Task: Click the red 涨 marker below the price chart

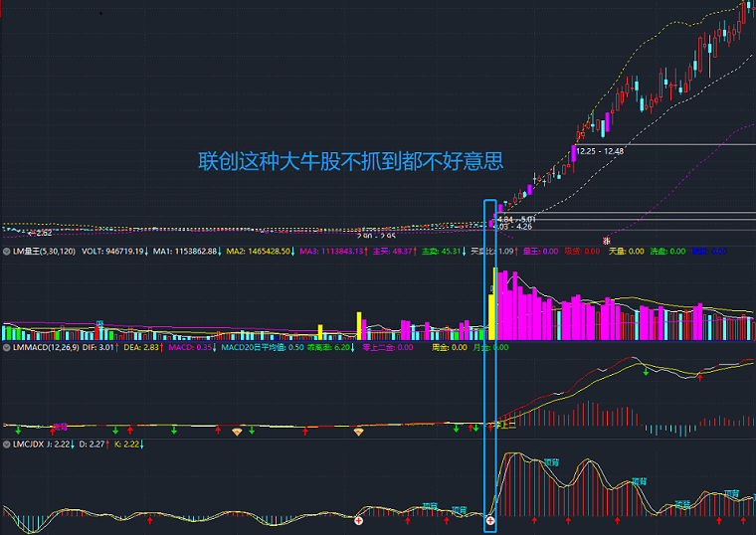Action: pyautogui.click(x=607, y=241)
